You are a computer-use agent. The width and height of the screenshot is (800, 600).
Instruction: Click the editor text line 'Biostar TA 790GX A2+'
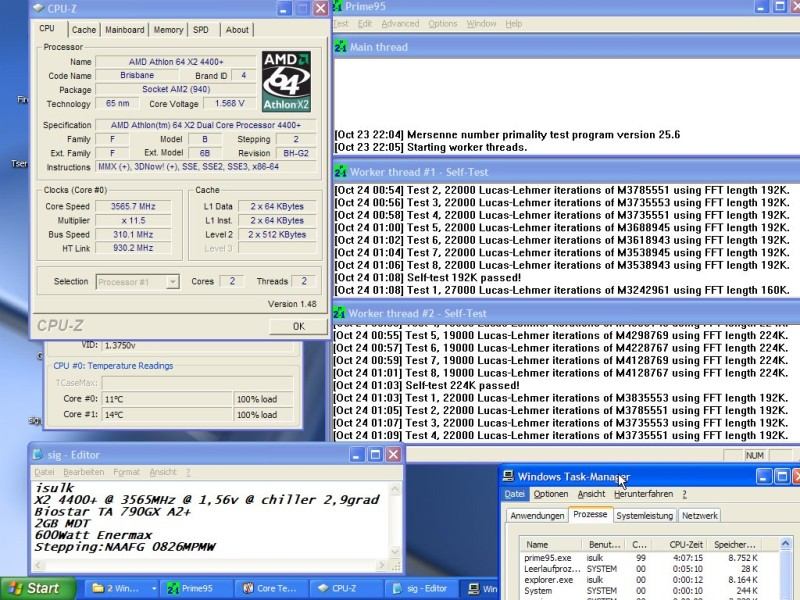point(112,512)
